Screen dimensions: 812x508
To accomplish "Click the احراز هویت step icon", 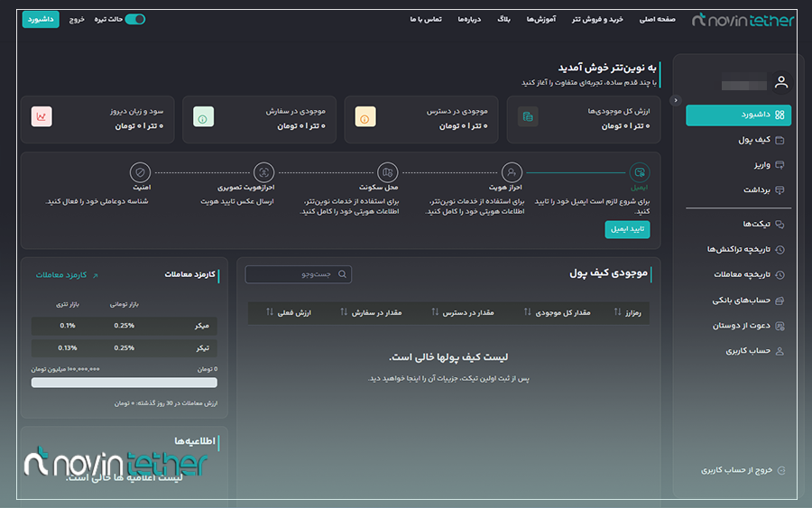I will (512, 172).
